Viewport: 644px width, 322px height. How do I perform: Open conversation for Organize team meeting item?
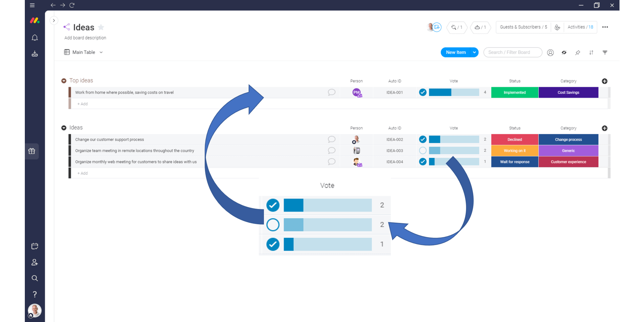pos(331,151)
